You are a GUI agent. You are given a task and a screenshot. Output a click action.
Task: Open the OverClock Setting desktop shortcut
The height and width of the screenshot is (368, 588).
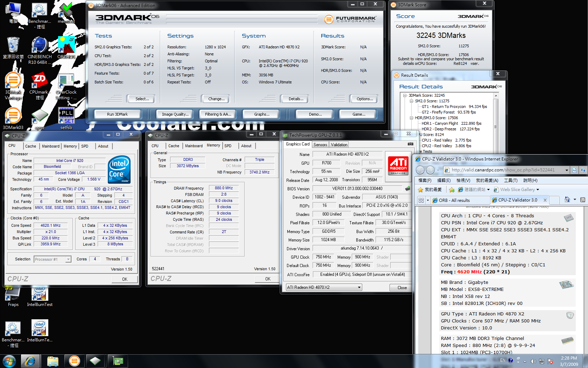click(x=66, y=86)
